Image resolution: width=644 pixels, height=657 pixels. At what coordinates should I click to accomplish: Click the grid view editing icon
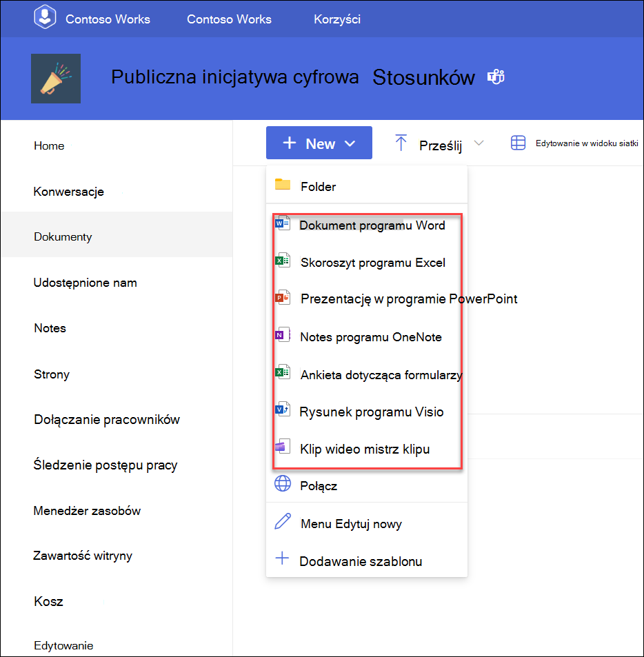click(518, 143)
